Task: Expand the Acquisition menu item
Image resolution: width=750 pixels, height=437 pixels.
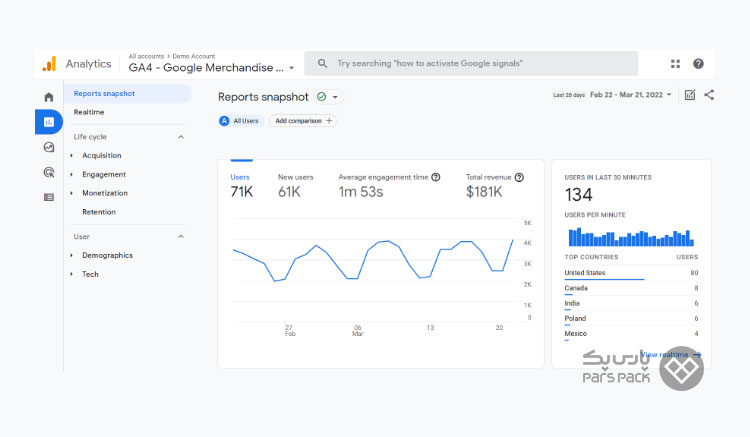Action: coord(72,155)
